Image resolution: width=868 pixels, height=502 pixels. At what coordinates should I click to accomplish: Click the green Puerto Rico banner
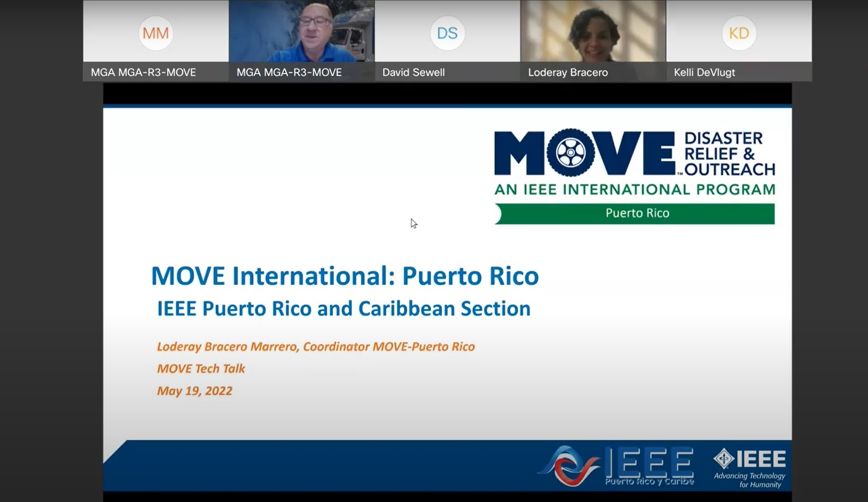(634, 213)
